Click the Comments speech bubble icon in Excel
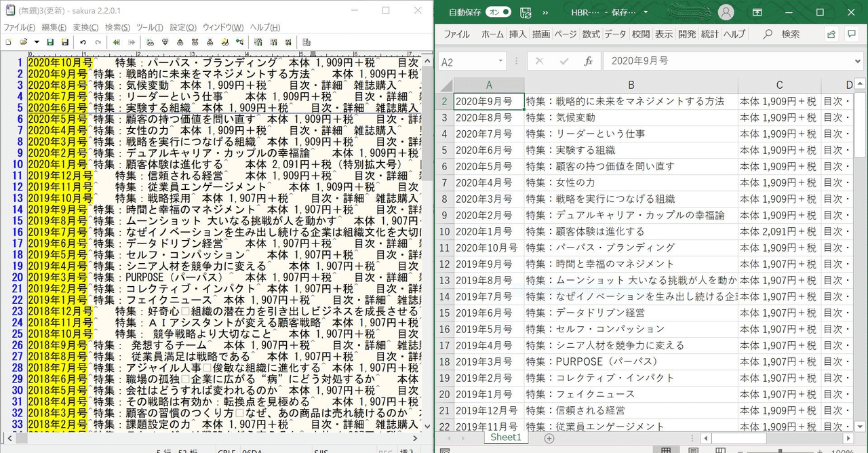Viewport: 868px width, 453px height. pos(852,34)
